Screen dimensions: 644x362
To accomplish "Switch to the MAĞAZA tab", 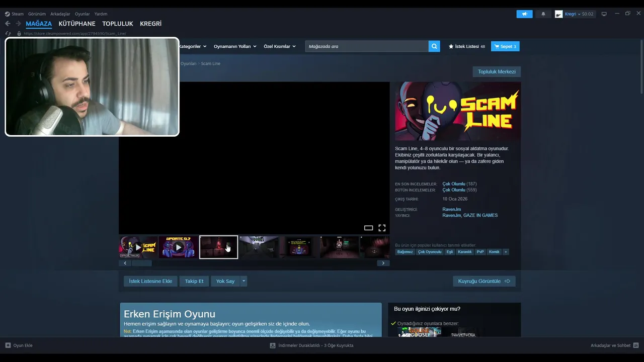I will pos(39,24).
